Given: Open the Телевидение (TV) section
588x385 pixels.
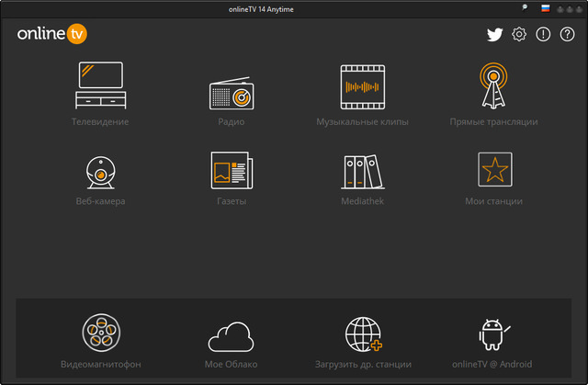Looking at the screenshot, I should [99, 85].
